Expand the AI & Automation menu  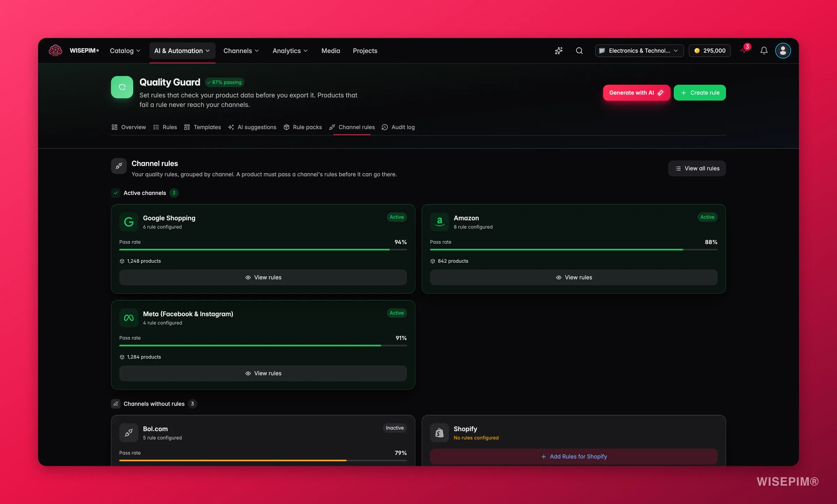[x=182, y=51]
